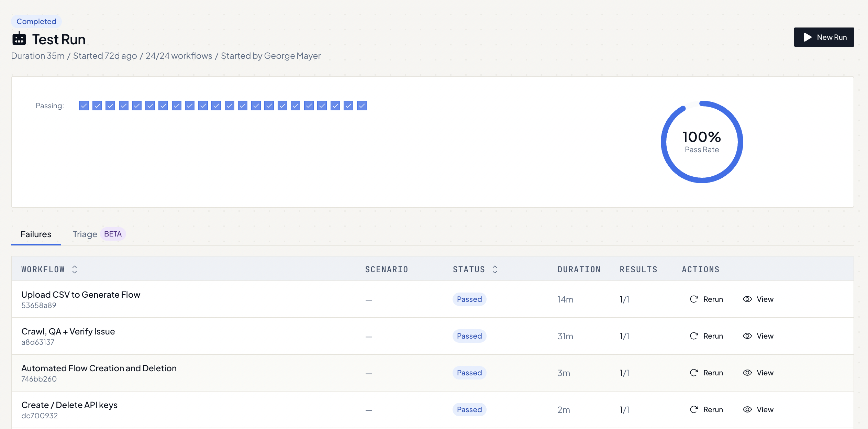Click the 14m duration value
The width and height of the screenshot is (868, 429).
tap(565, 299)
